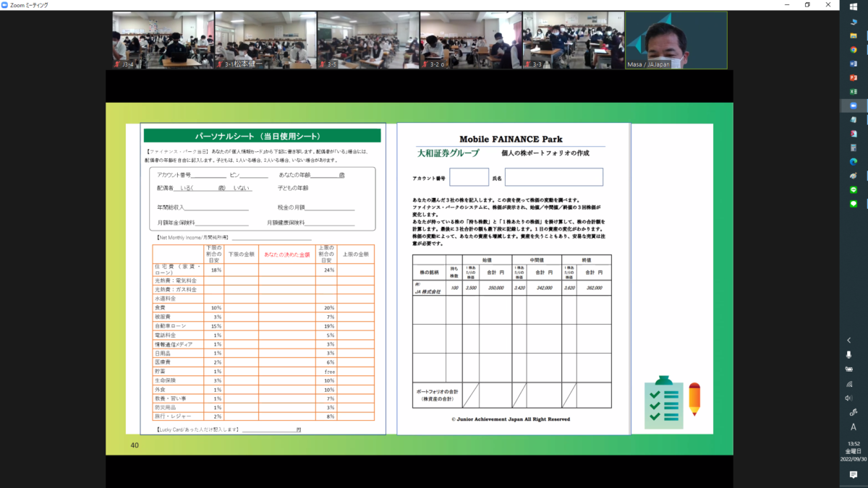Click the red "あなたの決めた金額" column header
This screenshot has height=488, width=868.
pos(287,254)
